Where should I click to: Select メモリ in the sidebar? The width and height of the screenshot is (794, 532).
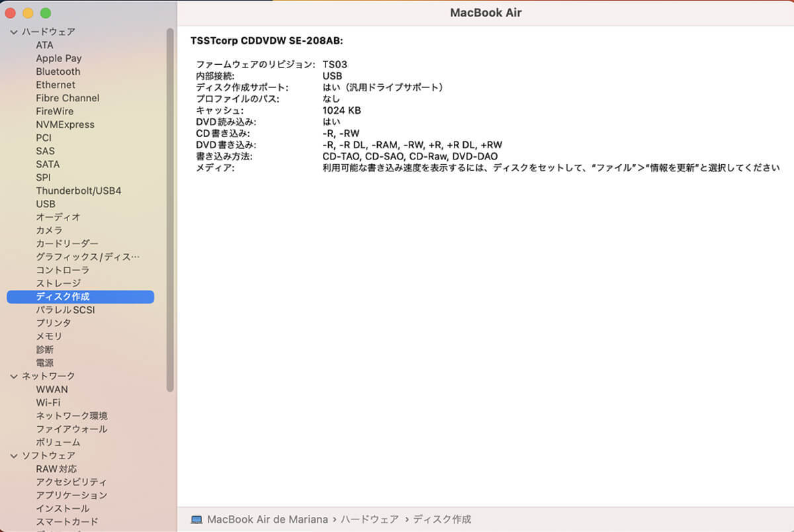49,336
